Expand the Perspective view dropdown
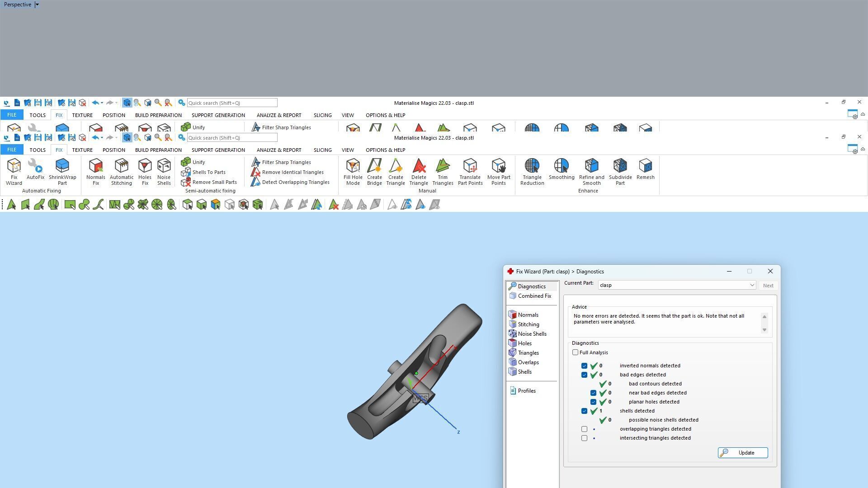This screenshot has width=868, height=488. click(37, 5)
